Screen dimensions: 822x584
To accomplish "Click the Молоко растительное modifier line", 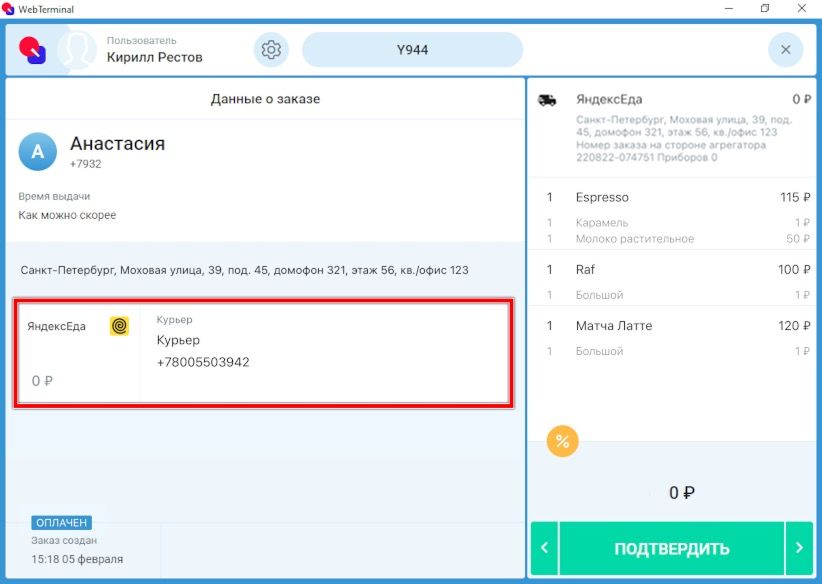I will click(x=674, y=239).
